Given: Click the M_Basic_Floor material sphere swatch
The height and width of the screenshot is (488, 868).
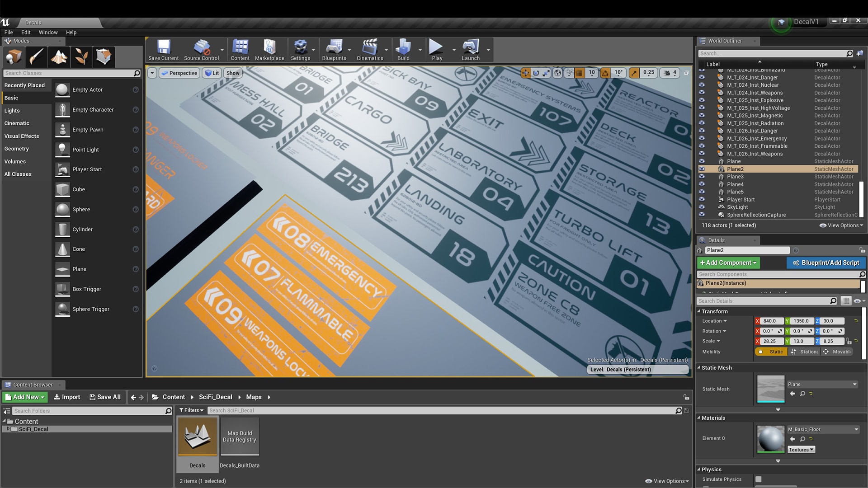Looking at the screenshot, I should [x=770, y=438].
